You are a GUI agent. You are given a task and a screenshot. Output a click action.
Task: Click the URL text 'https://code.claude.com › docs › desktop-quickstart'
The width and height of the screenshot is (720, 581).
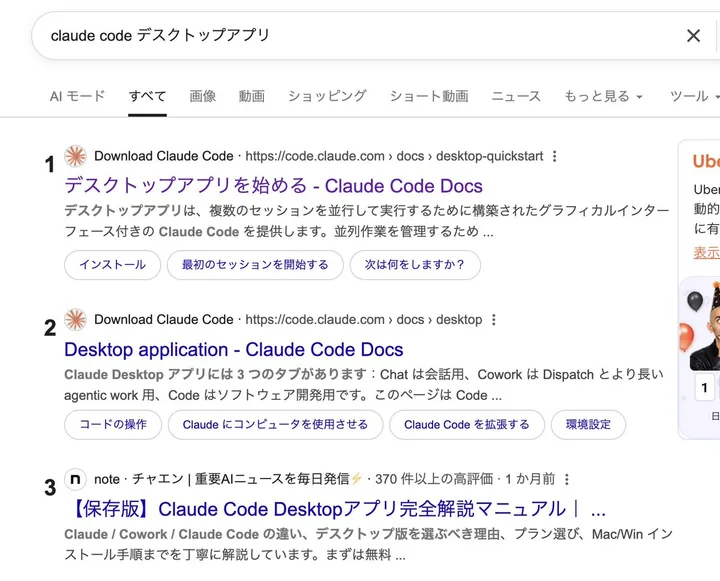[x=394, y=156]
